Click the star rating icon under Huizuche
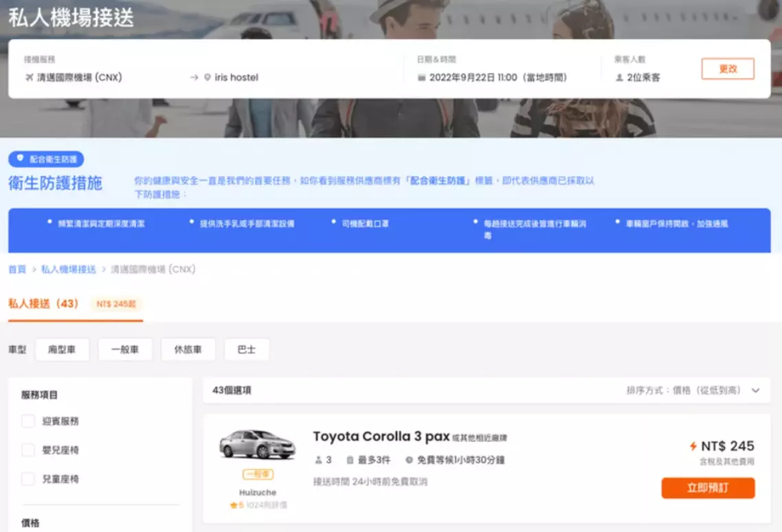 234,505
